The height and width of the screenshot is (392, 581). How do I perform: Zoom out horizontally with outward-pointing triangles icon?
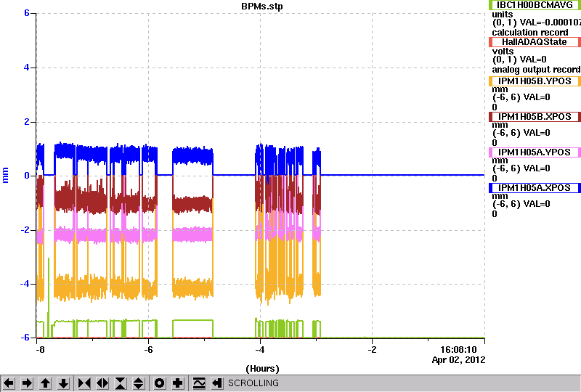click(102, 383)
